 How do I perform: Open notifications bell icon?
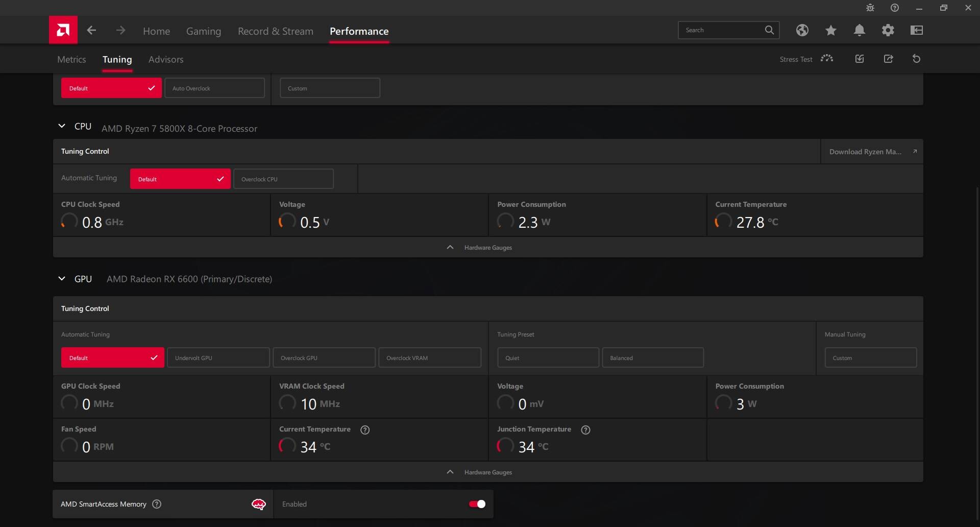click(x=859, y=31)
